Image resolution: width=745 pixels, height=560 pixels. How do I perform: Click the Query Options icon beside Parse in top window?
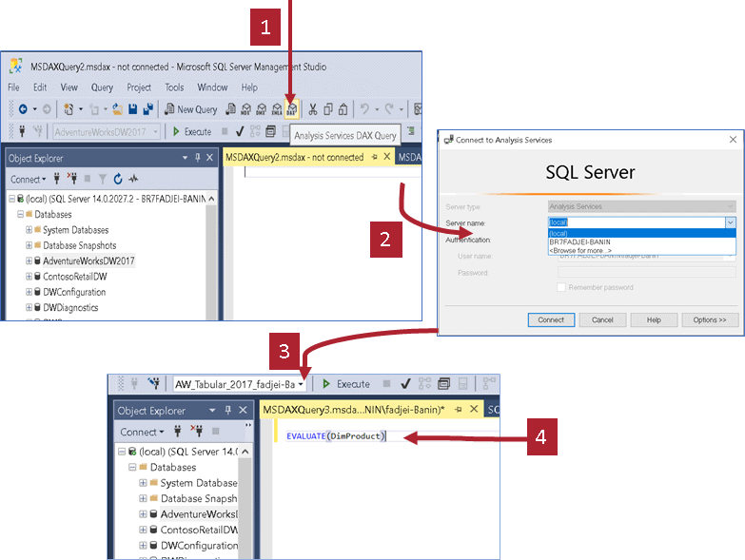[x=270, y=131]
